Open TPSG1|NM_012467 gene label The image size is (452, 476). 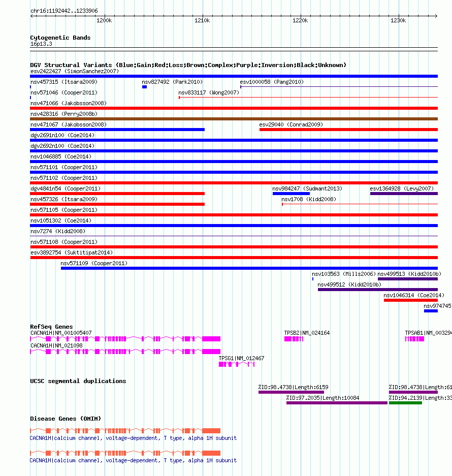(x=241, y=358)
